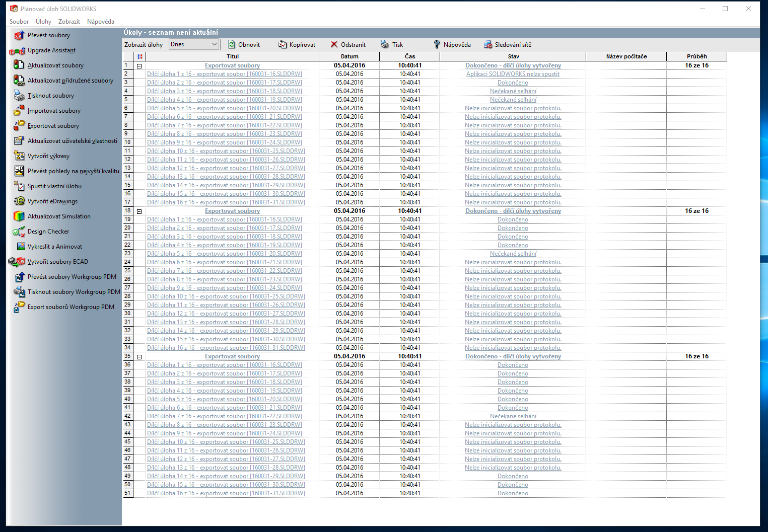The height and width of the screenshot is (532, 768).
Task: Click the Spustit vlastní úlohu icon
Action: point(19,186)
